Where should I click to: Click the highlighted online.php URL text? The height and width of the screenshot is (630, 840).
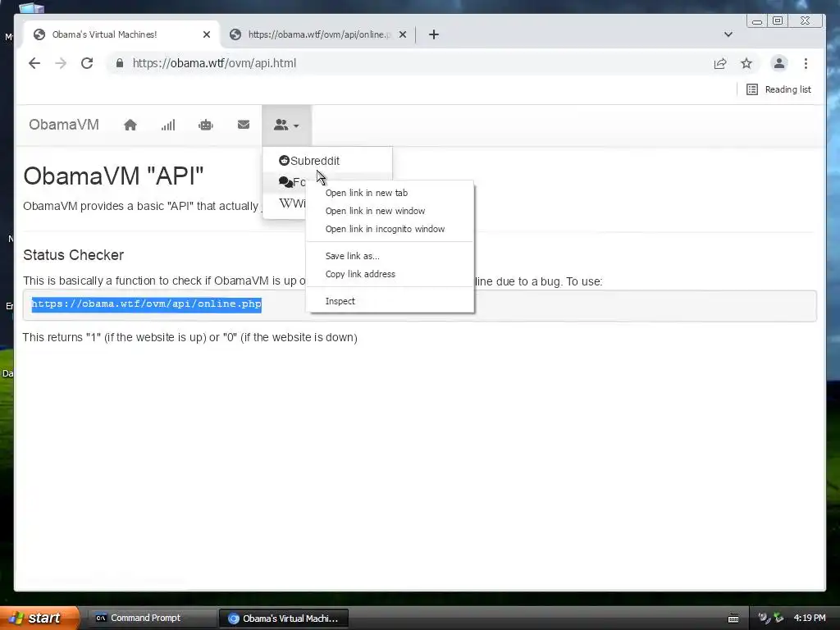coord(146,304)
